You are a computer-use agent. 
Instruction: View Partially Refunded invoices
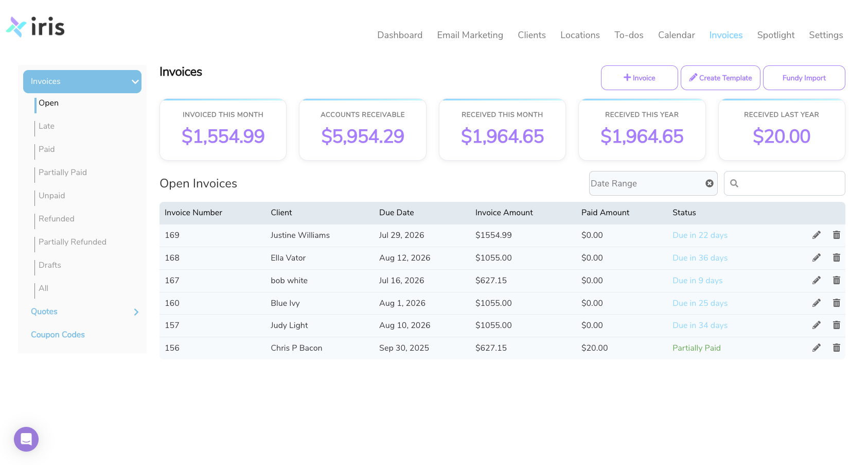73,242
